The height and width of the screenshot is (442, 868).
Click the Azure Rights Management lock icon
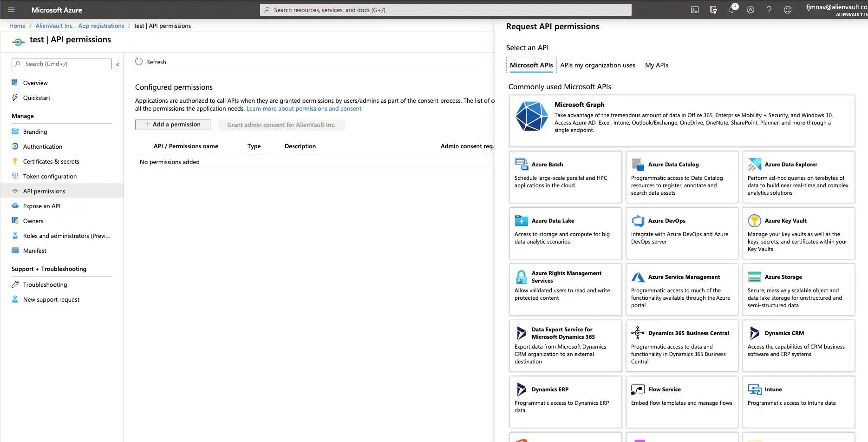[522, 277]
